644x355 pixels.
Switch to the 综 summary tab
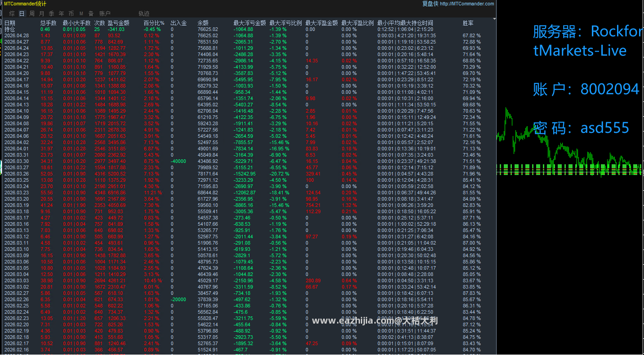(12, 14)
